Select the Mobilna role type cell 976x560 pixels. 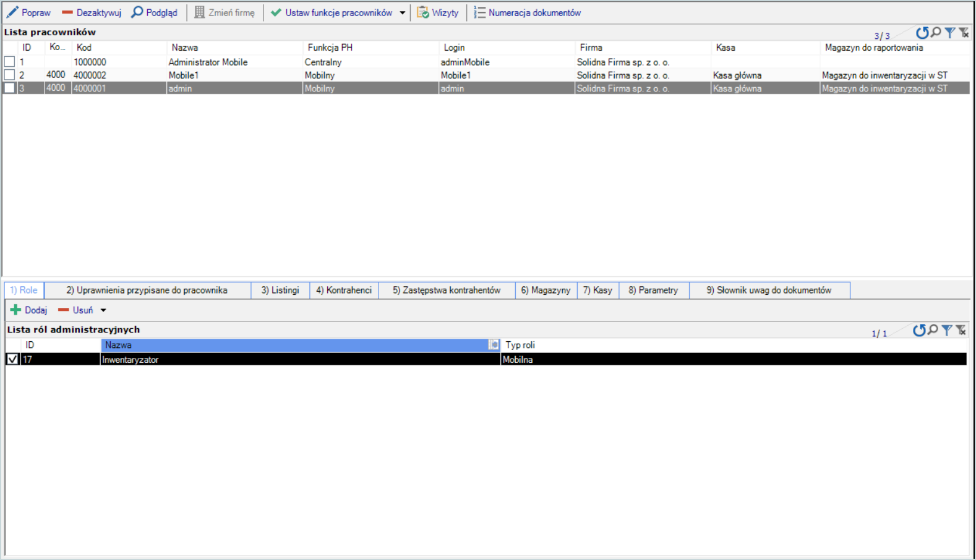point(734,359)
